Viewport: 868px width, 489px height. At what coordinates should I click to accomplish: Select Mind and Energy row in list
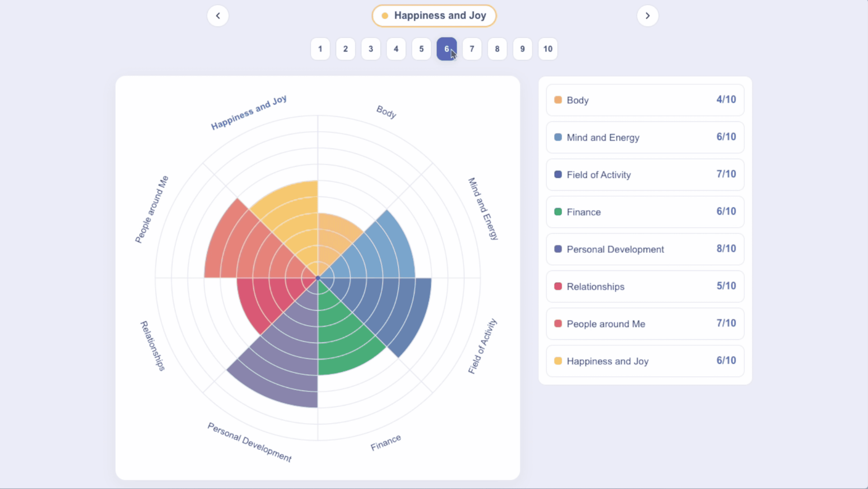645,137
